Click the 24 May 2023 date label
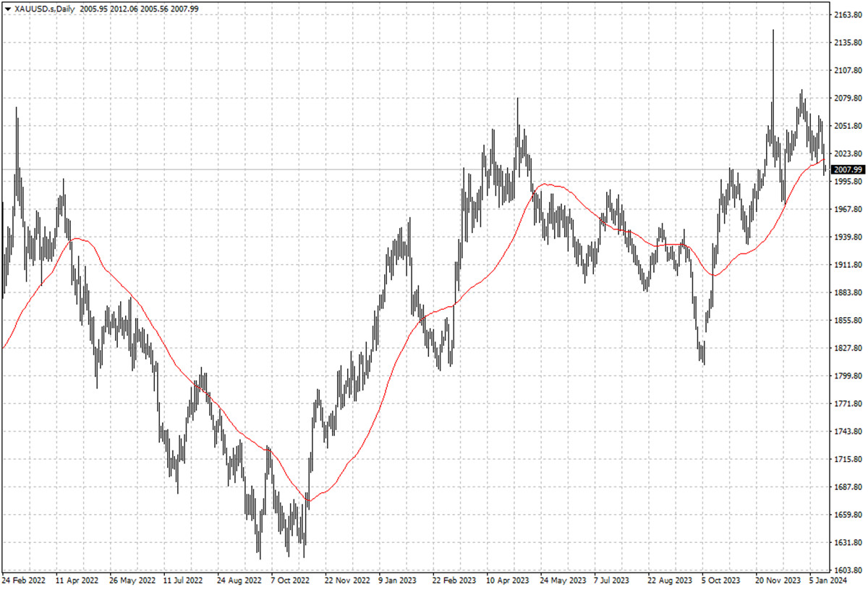This screenshot has width=868, height=590. 563,581
